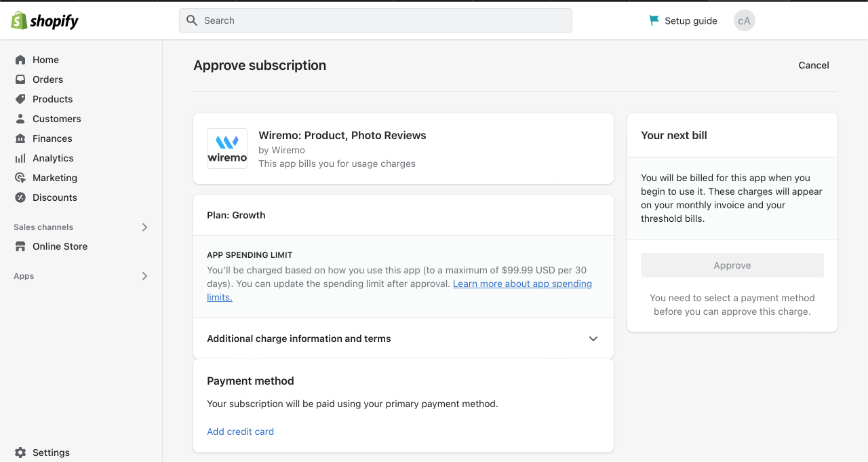The width and height of the screenshot is (868, 462).
Task: Focus the Search input field
Action: [376, 20]
